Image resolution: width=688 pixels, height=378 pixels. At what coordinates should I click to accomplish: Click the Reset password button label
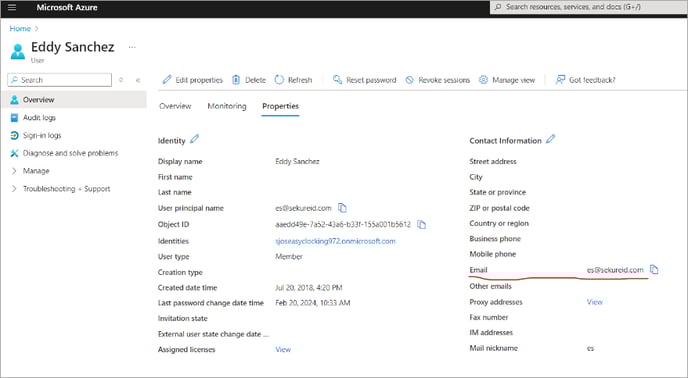point(371,80)
